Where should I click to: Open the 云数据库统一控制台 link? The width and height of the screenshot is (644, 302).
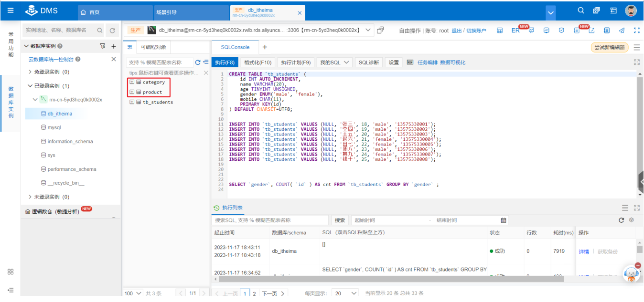51,59
